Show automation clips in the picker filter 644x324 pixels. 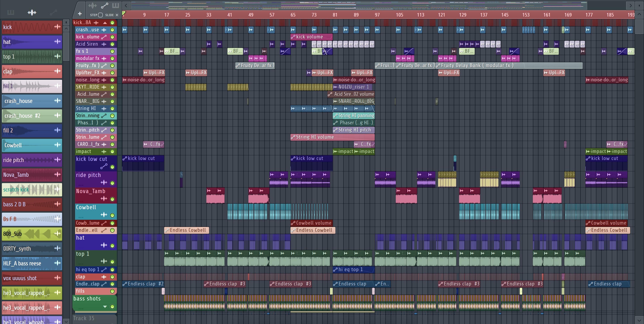53,12
